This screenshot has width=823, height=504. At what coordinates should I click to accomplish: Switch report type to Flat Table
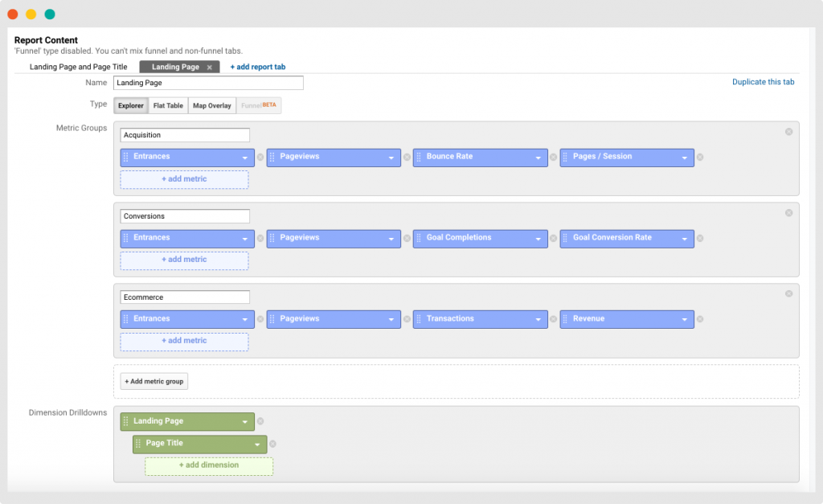(168, 105)
